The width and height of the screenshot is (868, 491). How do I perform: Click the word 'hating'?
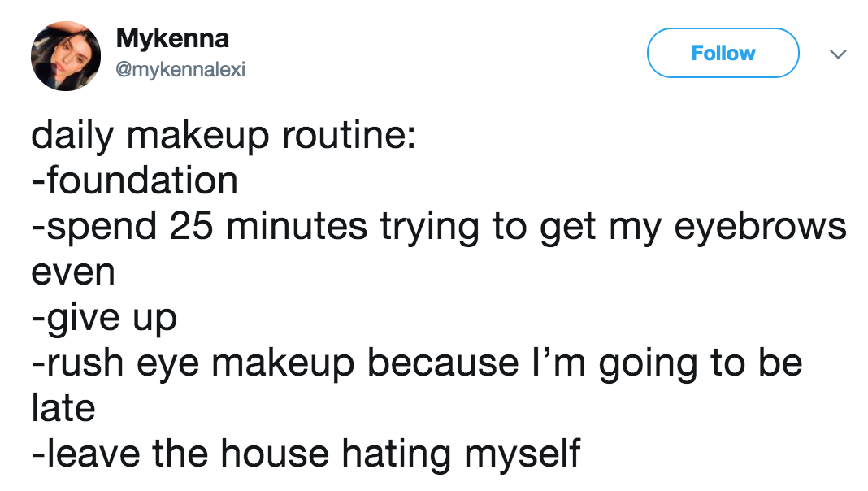(x=397, y=455)
